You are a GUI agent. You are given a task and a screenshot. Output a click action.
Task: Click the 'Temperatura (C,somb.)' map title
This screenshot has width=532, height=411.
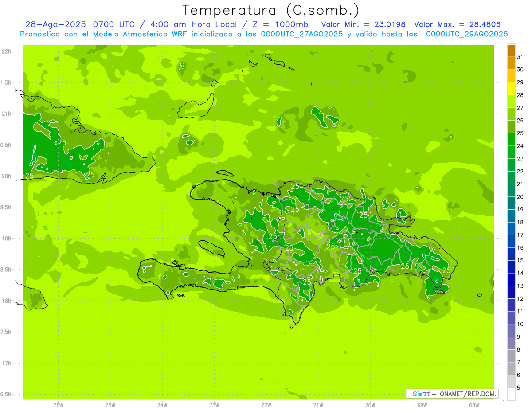point(270,11)
